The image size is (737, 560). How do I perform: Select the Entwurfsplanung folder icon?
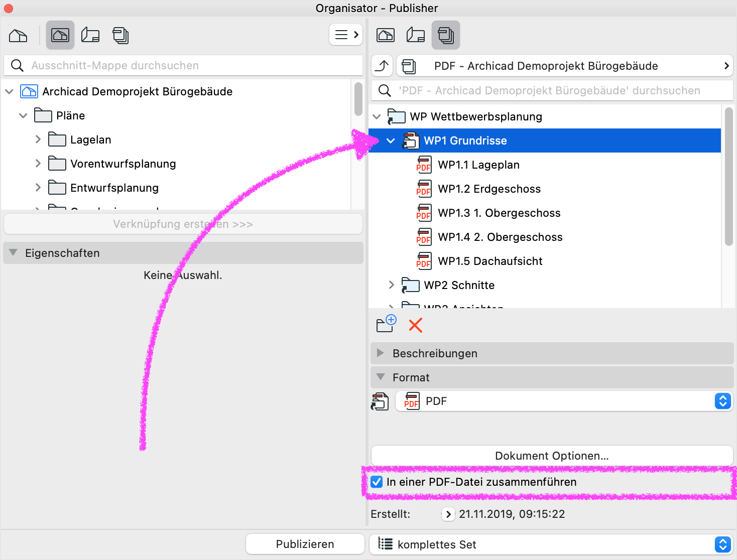[57, 188]
